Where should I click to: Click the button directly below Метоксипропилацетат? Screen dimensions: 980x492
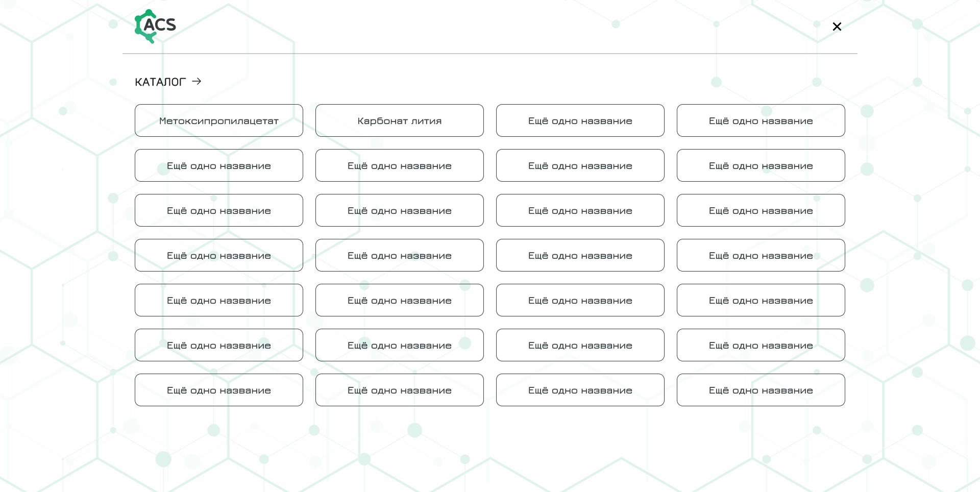click(218, 165)
